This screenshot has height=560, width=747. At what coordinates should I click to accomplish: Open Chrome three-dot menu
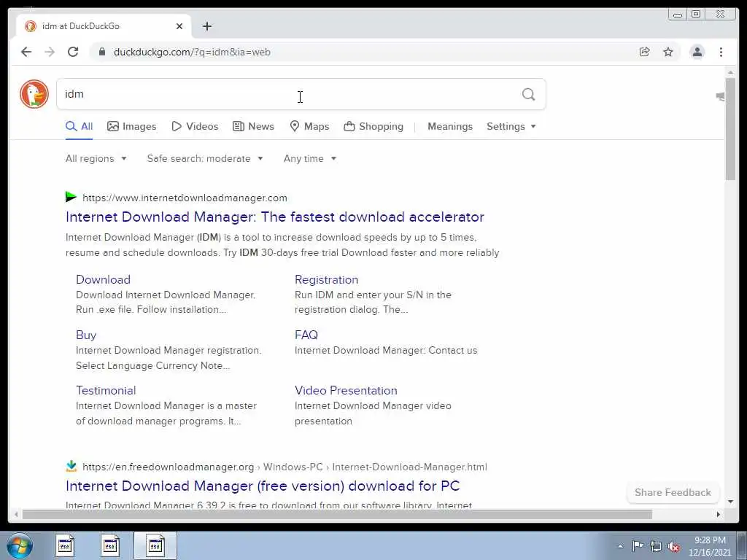pos(721,52)
